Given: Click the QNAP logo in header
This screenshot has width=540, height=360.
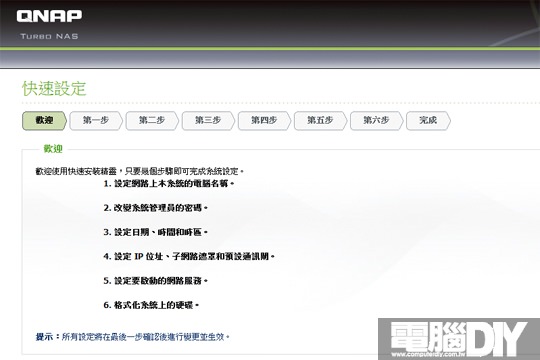Looking at the screenshot, I should pos(49,16).
